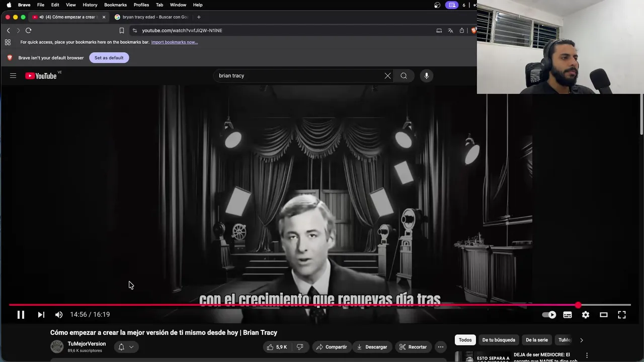Pause the video with the pause button
Screen dimensions: 644x362
coord(21,315)
